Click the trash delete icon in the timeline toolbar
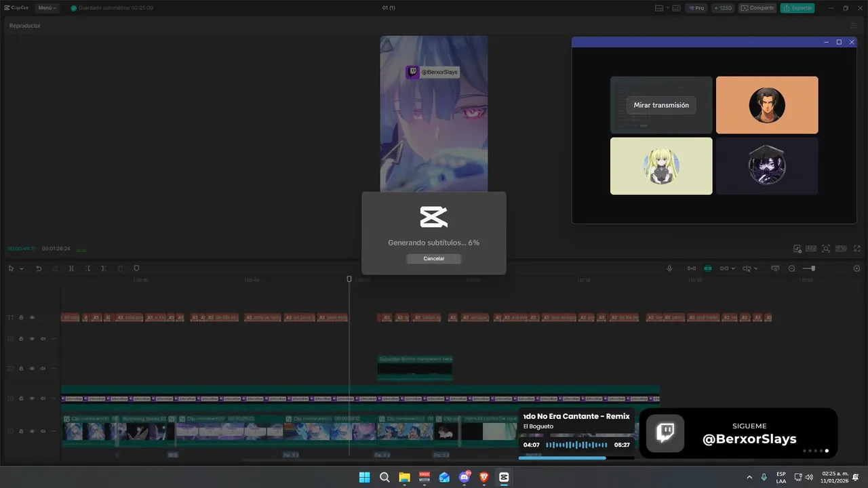The width and height of the screenshot is (868, 488). point(120,268)
